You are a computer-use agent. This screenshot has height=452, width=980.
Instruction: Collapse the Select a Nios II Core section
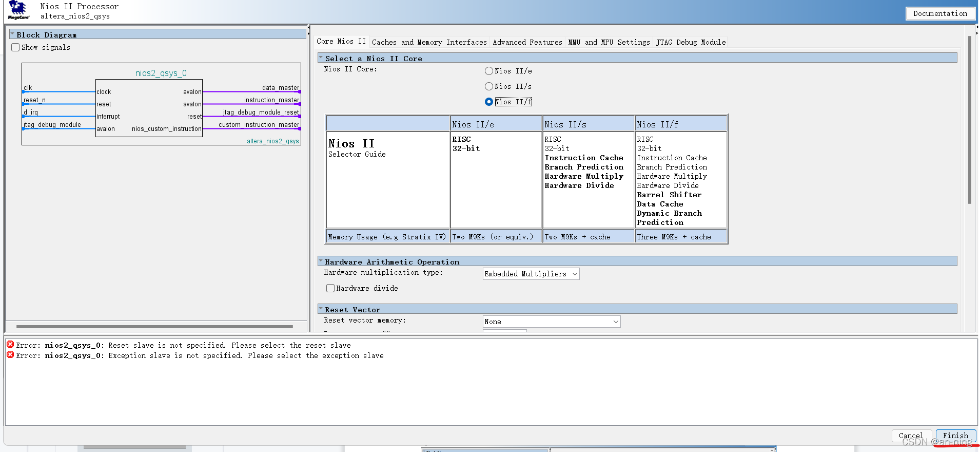(321, 58)
